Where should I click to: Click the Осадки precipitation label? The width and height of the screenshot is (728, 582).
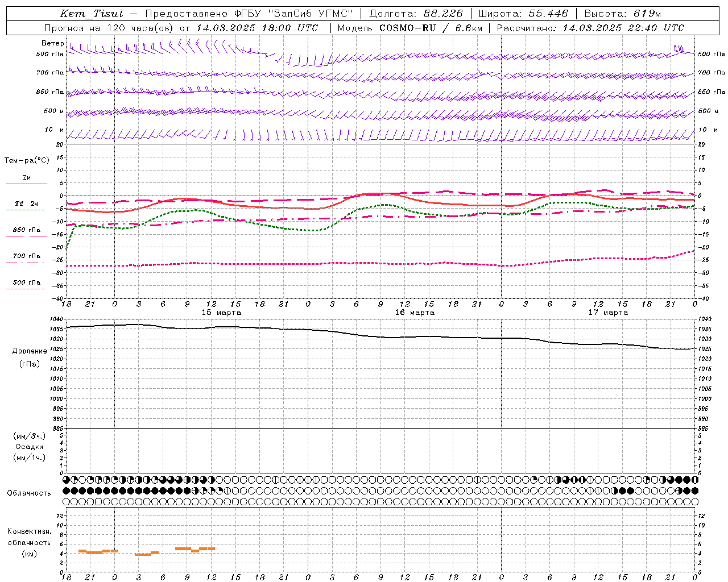click(x=29, y=447)
